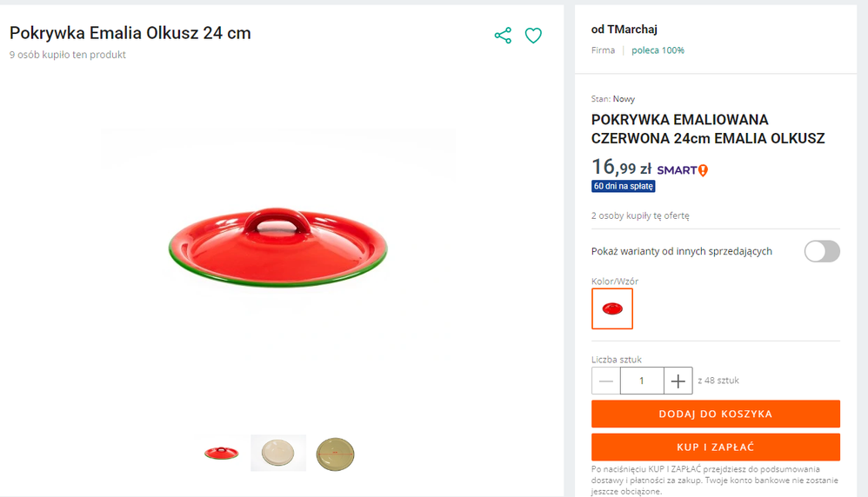Select the red lid thumbnail image

pos(222,454)
